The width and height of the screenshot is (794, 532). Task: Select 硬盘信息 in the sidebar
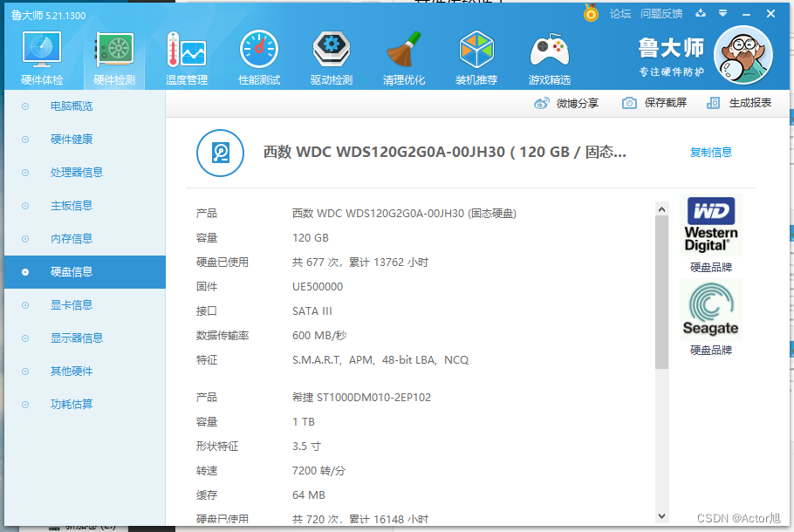[86, 272]
